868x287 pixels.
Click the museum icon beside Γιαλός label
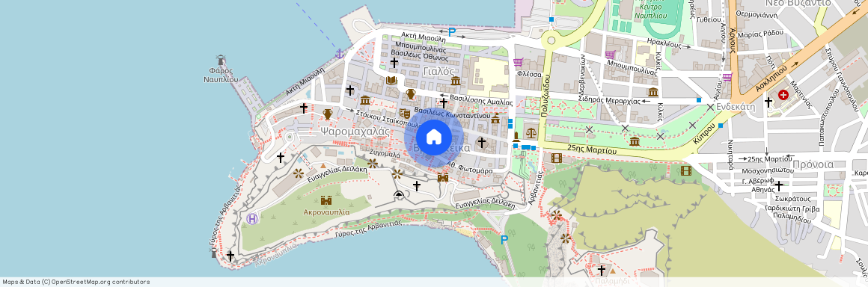click(456, 81)
